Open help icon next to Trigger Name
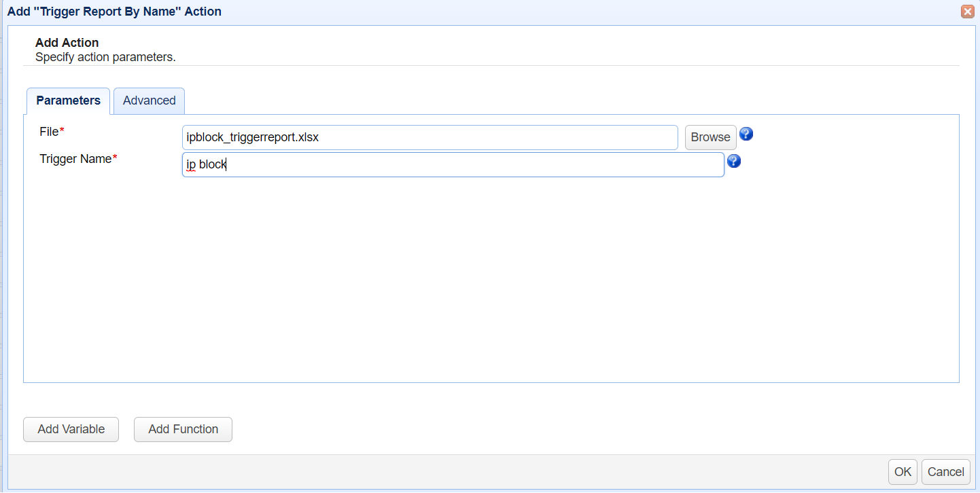Viewport: 980px width, 493px height. (x=733, y=161)
